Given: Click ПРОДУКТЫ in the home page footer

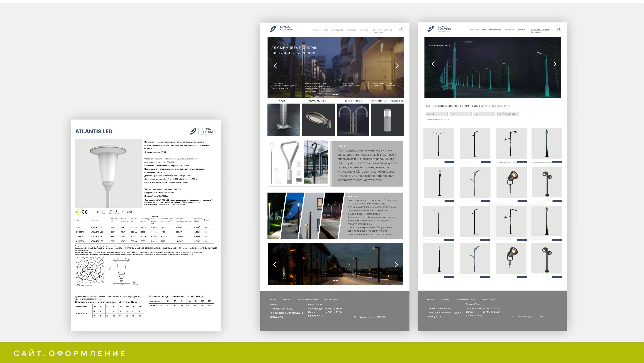Looking at the screenshot, I should coord(287,299).
